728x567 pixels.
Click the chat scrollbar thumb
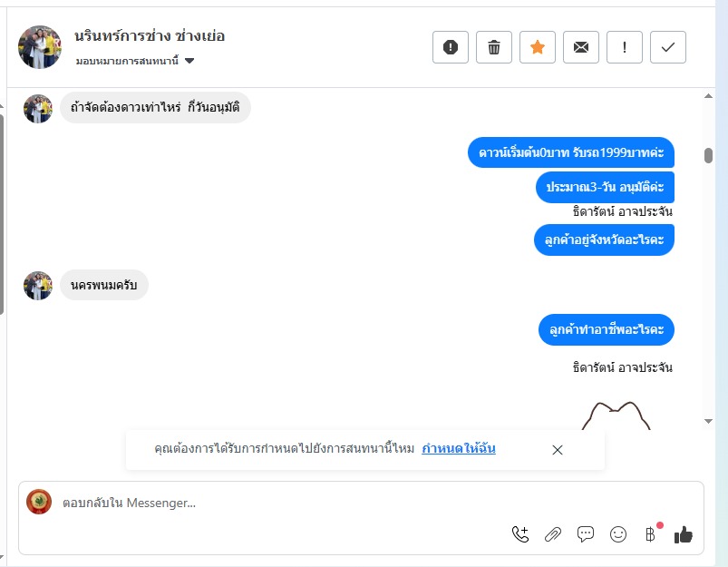point(708,155)
